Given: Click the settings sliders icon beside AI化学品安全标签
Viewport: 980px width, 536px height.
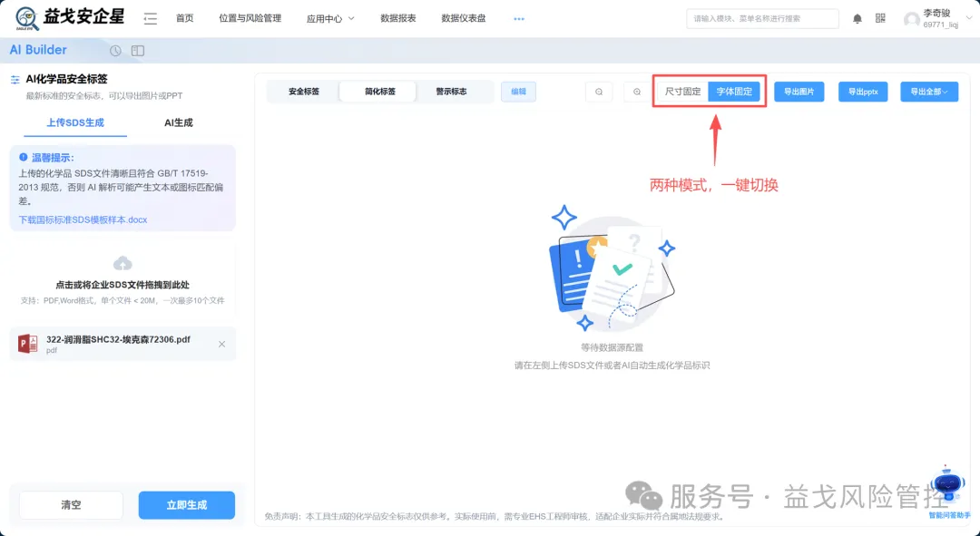Looking at the screenshot, I should click(x=15, y=79).
